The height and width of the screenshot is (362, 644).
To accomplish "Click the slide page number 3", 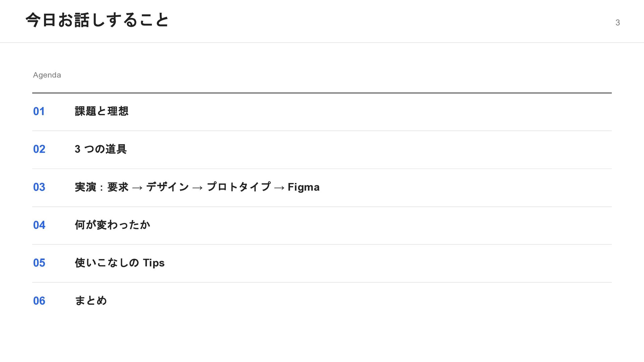I will point(617,23).
